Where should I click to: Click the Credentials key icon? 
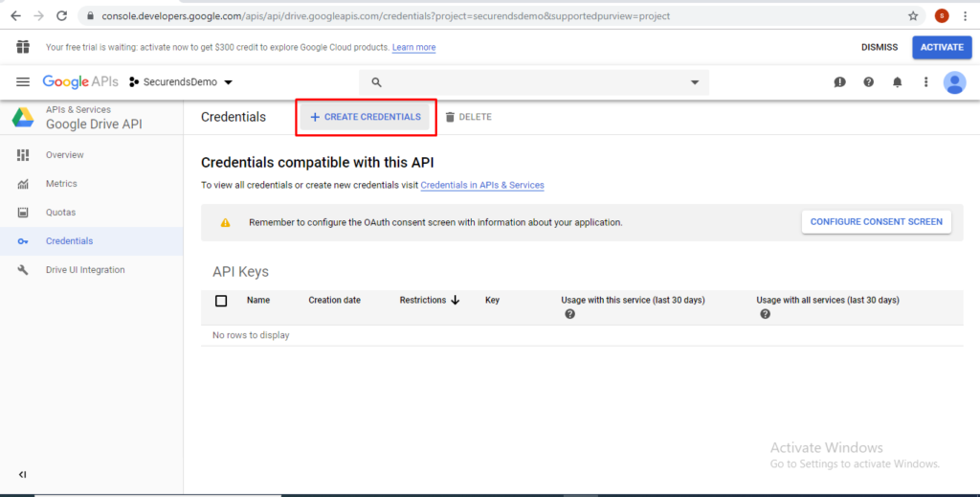pyautogui.click(x=23, y=241)
